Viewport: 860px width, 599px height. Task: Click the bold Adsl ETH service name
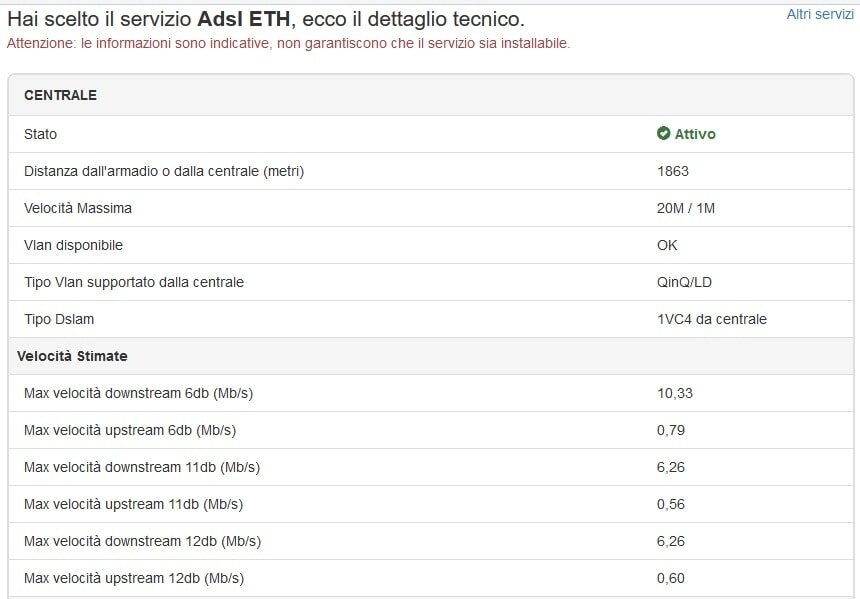(244, 19)
